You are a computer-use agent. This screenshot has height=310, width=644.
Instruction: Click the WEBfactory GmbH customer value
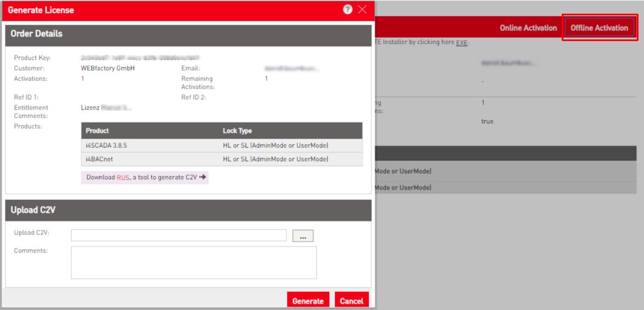[x=108, y=68]
